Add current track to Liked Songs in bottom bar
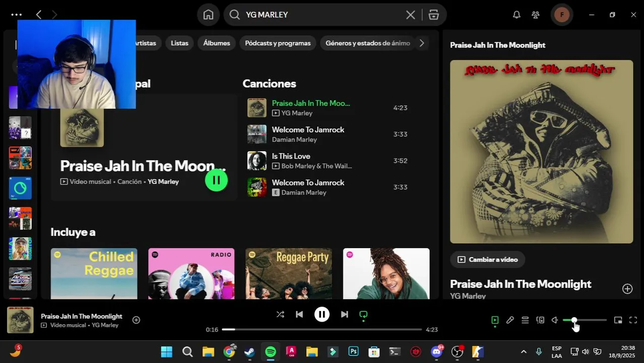 point(136,320)
